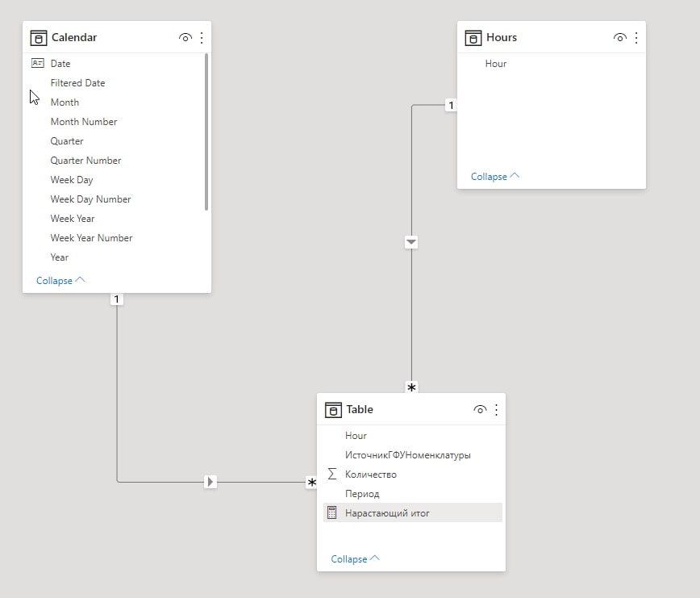Click the Calendar table header icon
Viewport: 700px width, 598px height.
pos(38,38)
